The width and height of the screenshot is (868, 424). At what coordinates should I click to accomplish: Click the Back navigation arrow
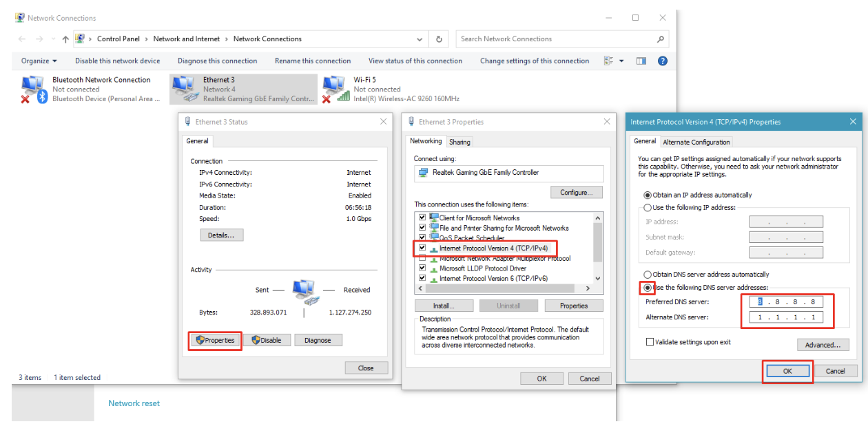(22, 39)
